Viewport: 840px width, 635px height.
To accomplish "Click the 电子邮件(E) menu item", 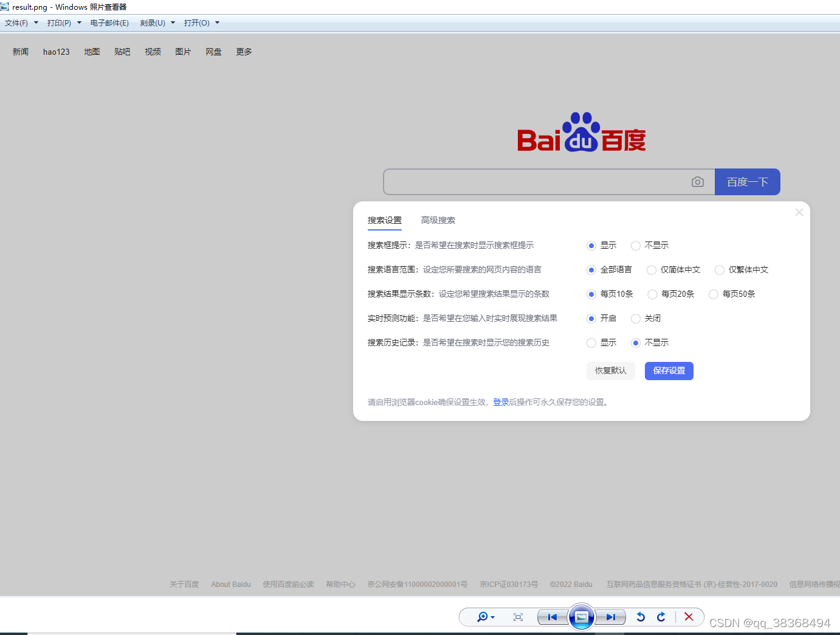I will (109, 23).
